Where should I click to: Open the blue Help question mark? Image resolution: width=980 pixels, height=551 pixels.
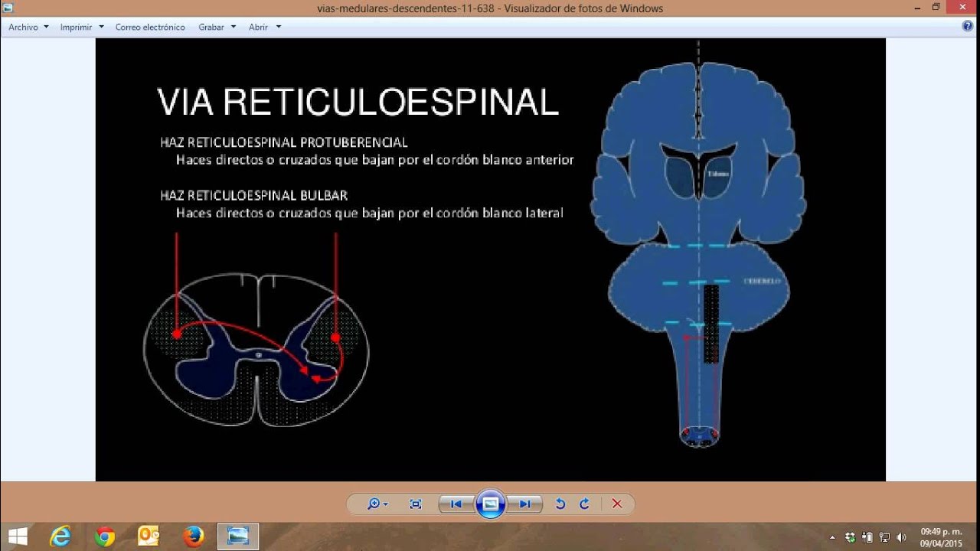click(x=968, y=26)
